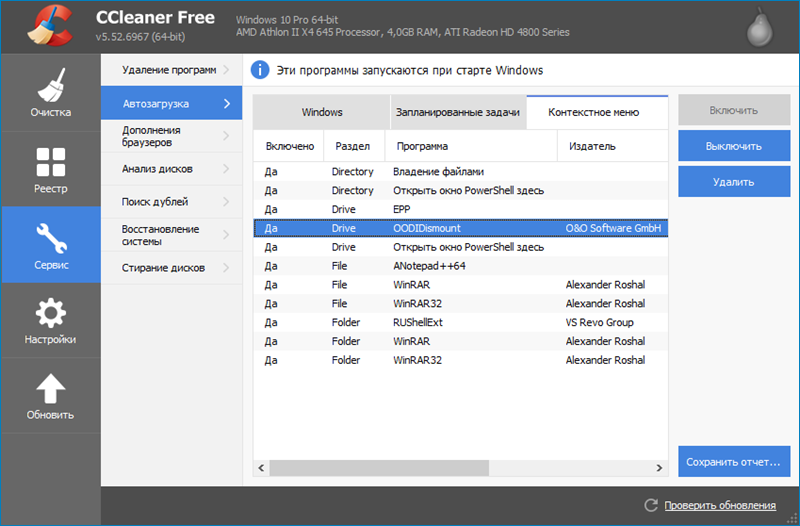Image resolution: width=800 pixels, height=526 pixels.
Task: Select Автозагрузка in the service menu
Action: [x=171, y=103]
